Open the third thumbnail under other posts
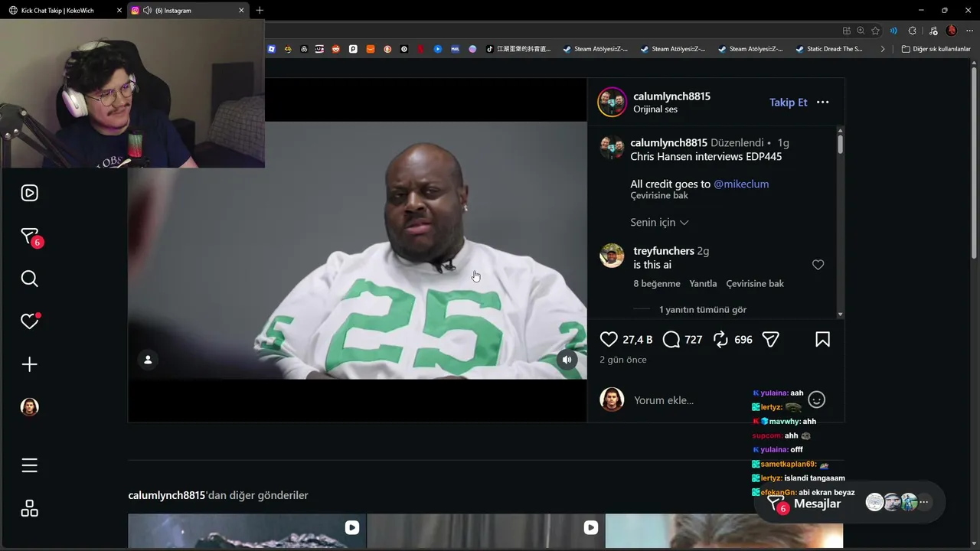Image resolution: width=980 pixels, height=551 pixels. (x=724, y=532)
